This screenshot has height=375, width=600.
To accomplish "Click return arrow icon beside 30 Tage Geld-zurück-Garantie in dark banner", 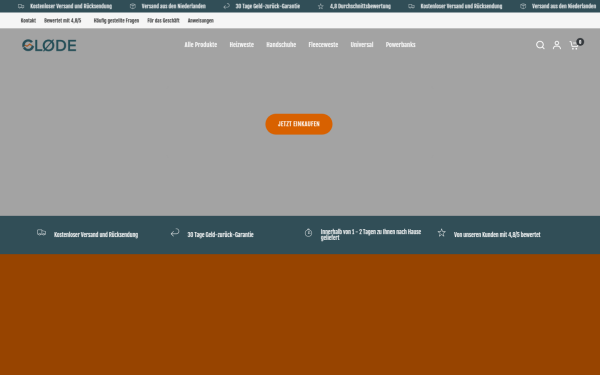I will pyautogui.click(x=175, y=232).
